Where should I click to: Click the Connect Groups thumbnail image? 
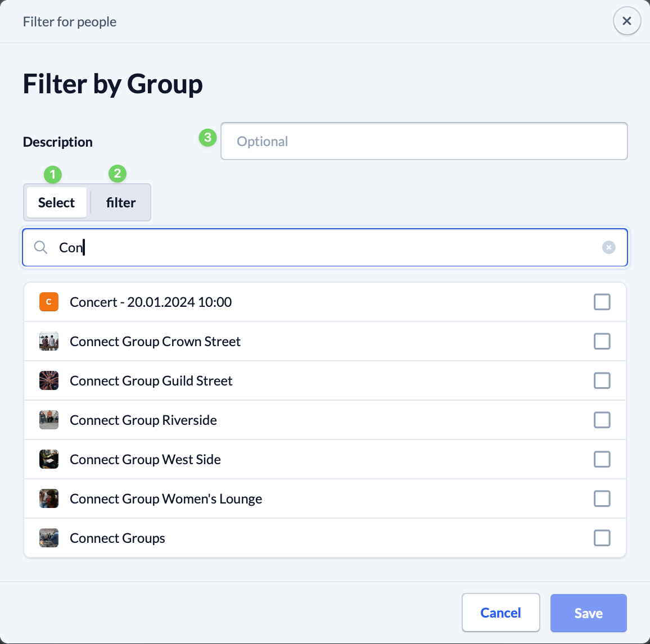[49, 538]
